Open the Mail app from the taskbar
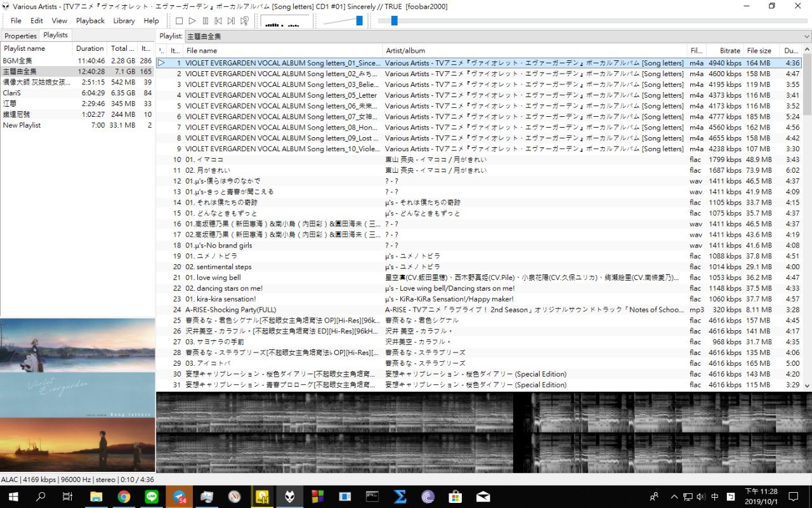Image resolution: width=812 pixels, height=508 pixels. click(x=483, y=497)
